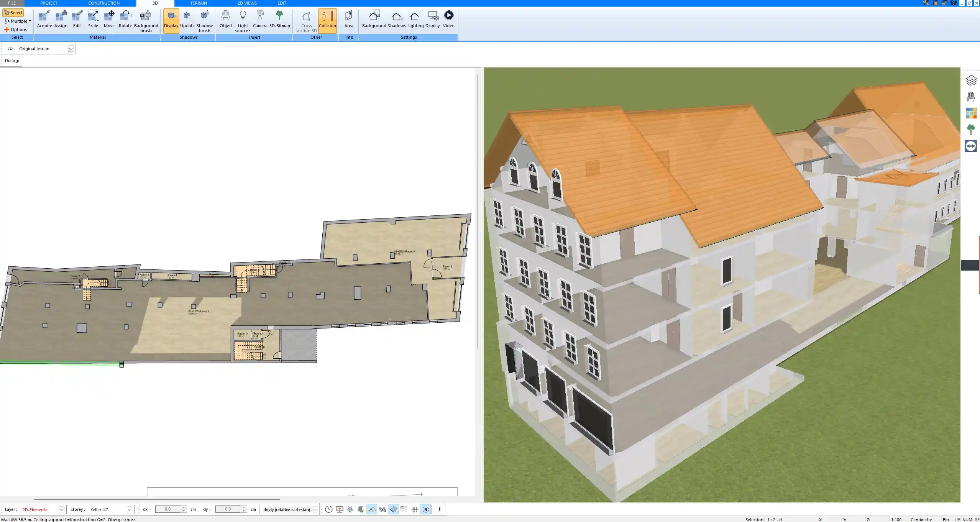Click the Assign material tool
Viewport: 980px width, 522px height.
(x=61, y=19)
